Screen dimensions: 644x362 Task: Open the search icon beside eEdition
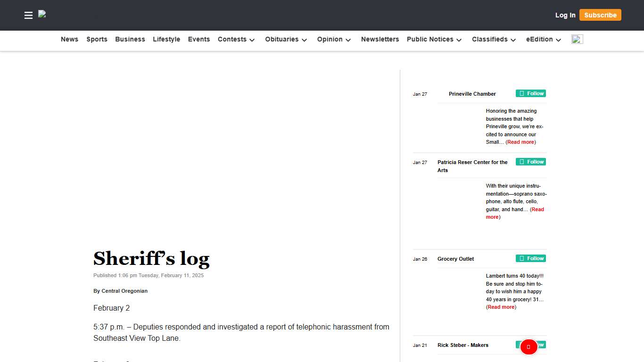(577, 40)
